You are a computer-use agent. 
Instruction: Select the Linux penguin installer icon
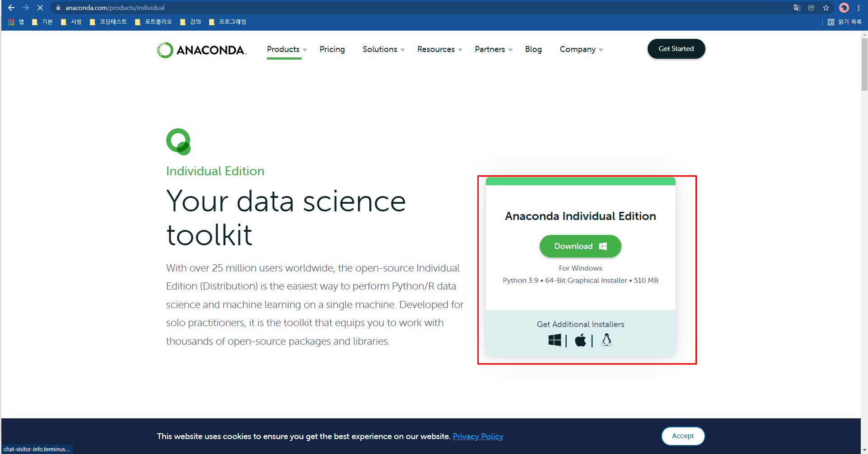[x=607, y=340]
